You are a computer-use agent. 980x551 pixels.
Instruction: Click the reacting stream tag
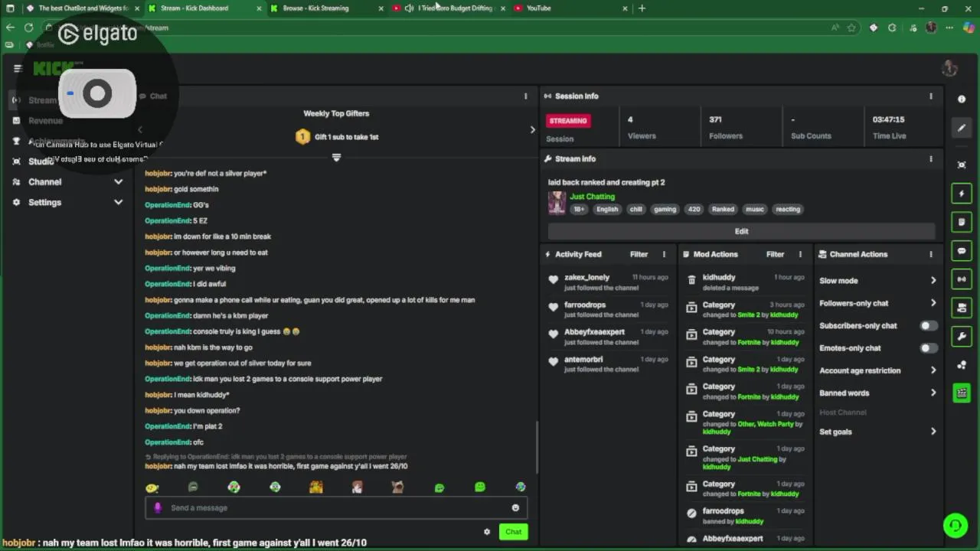[787, 209]
